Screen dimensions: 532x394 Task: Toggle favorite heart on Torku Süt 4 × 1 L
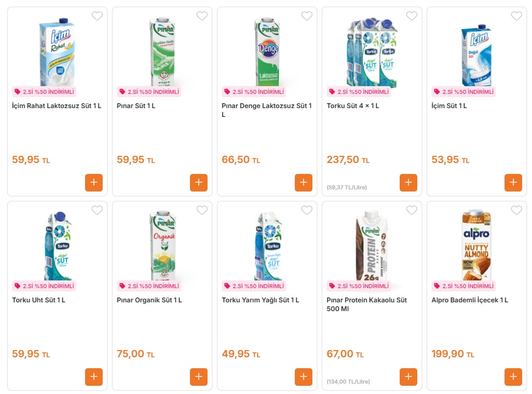pyautogui.click(x=412, y=16)
